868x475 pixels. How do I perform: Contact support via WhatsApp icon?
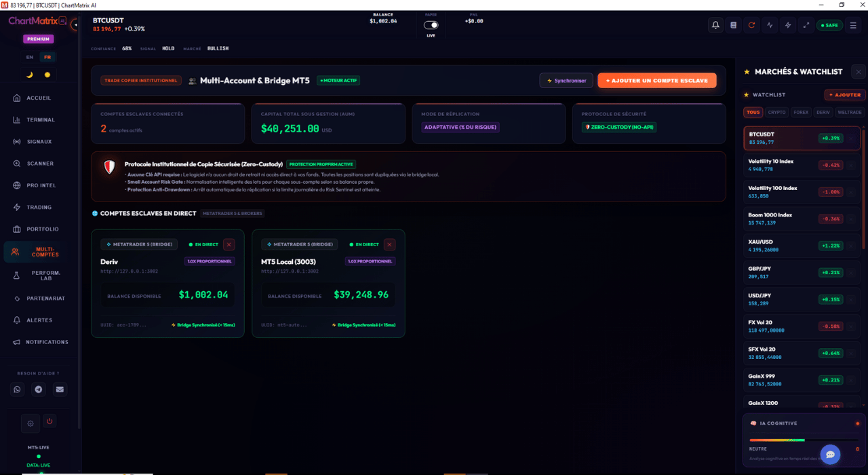pos(18,389)
